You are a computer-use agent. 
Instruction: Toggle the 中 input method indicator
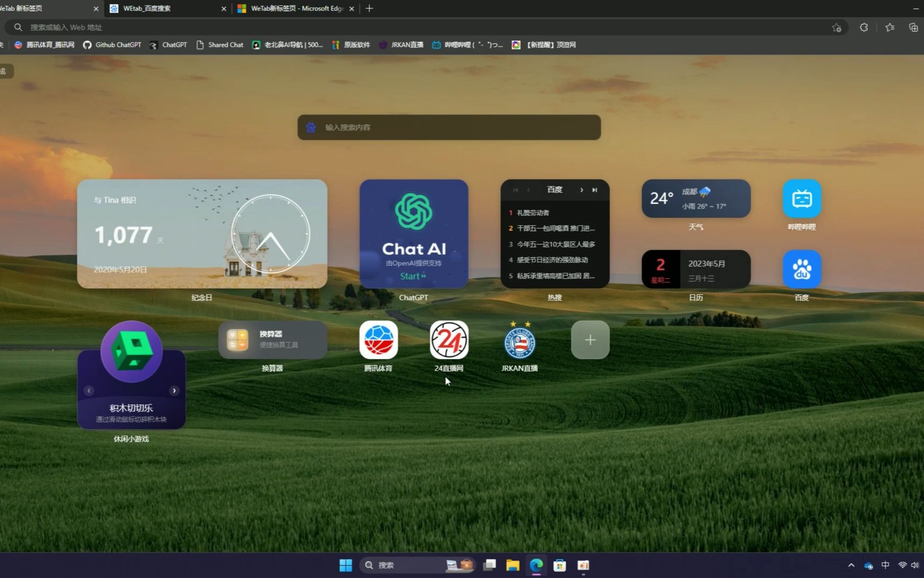tap(885, 565)
